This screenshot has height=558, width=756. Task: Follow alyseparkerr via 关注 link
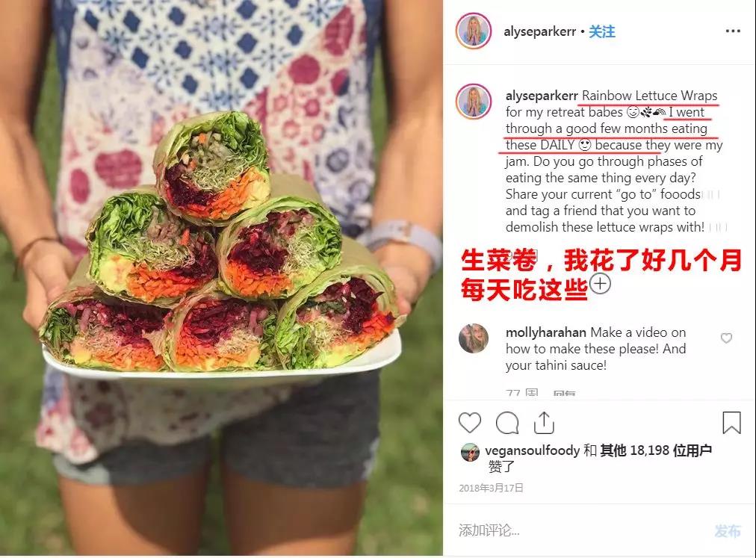coord(601,32)
